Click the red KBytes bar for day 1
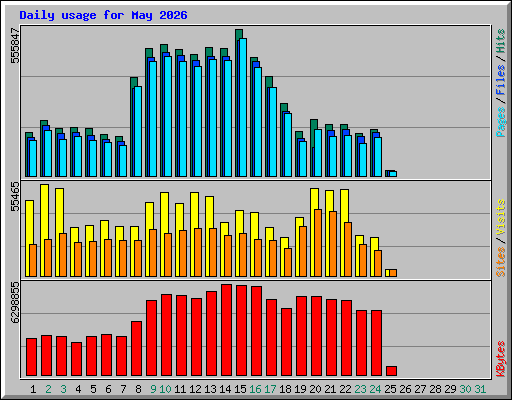512x400 pixels. pyautogui.click(x=31, y=357)
